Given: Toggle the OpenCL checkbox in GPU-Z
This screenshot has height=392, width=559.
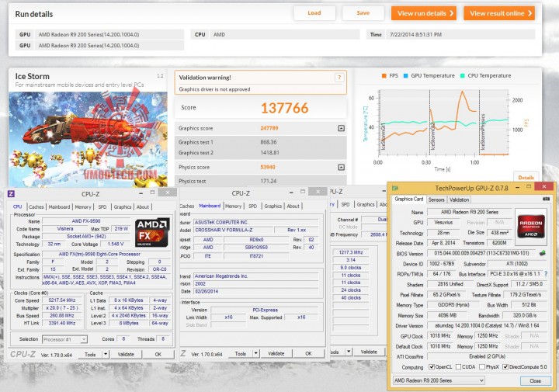Looking at the screenshot, I should point(432,366).
